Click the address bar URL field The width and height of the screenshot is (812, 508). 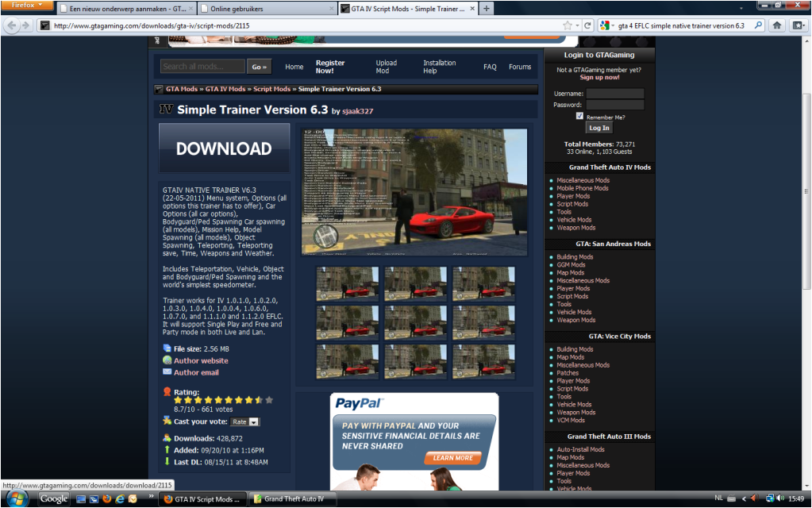[x=306, y=25]
